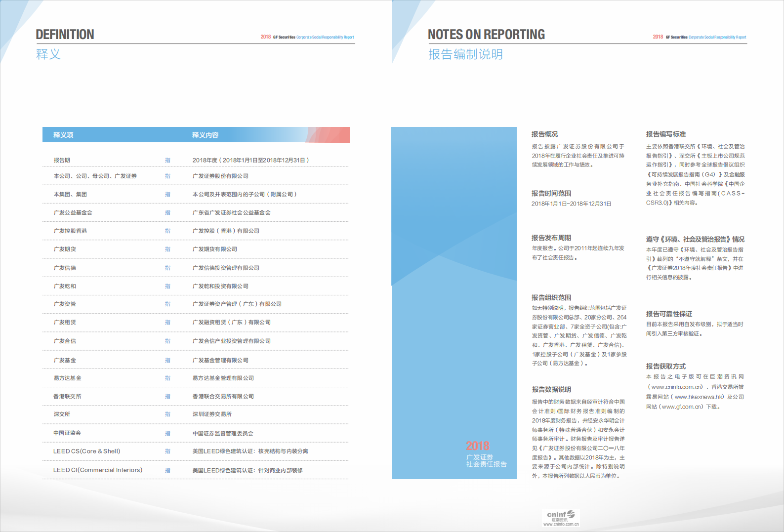Click the 报告数据说明 section heading

coord(551,389)
